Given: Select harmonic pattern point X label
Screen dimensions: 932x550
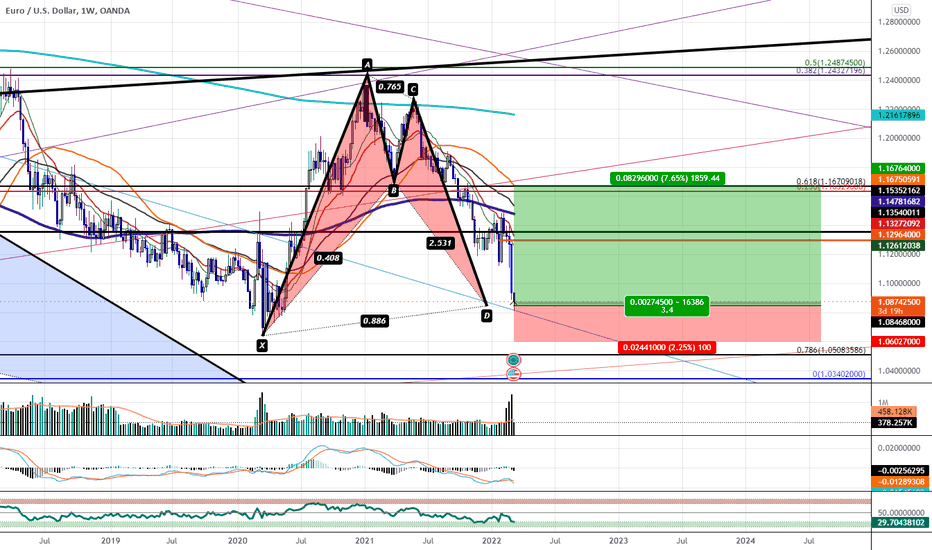Looking at the screenshot, I should pos(262,345).
